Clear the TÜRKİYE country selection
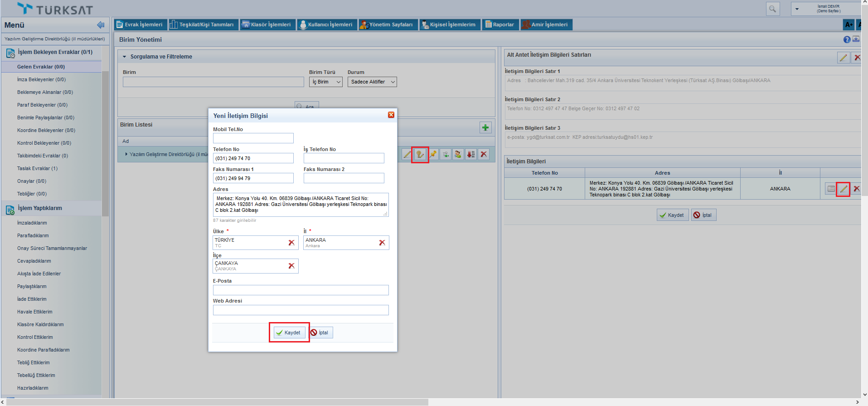This screenshot has height=406, width=868. tap(291, 243)
